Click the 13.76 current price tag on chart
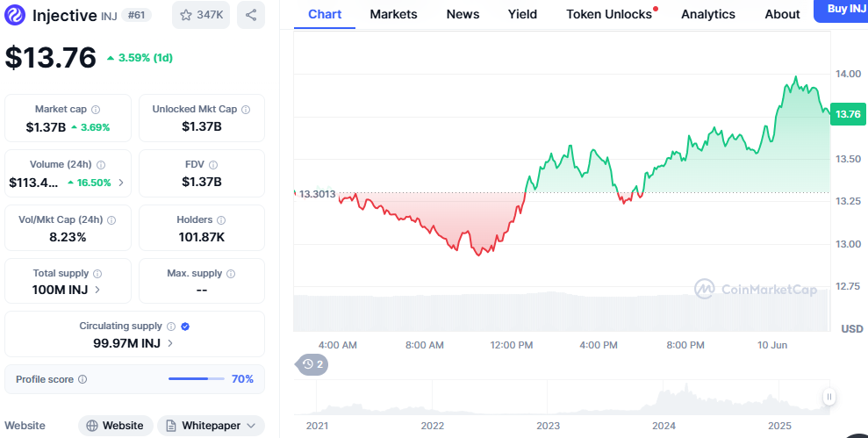This screenshot has width=868, height=438. click(848, 114)
